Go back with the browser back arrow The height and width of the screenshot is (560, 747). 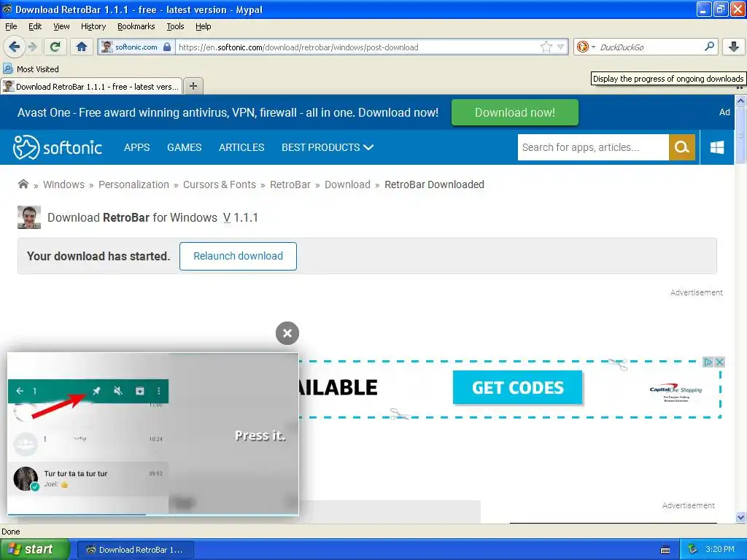coord(14,47)
